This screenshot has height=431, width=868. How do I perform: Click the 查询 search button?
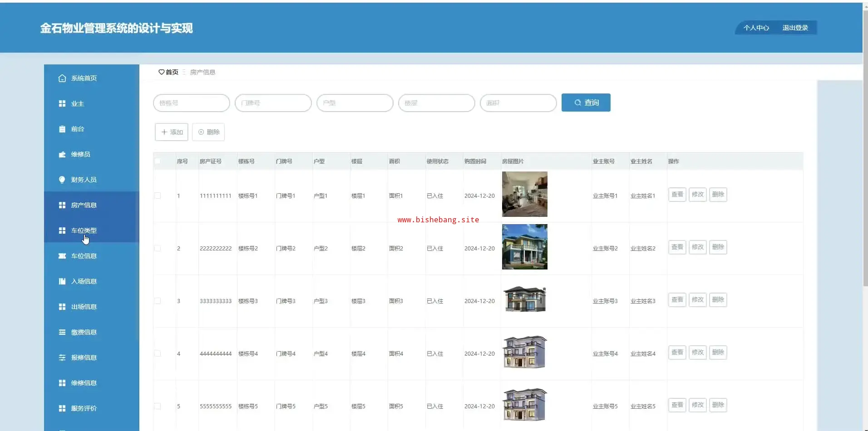coord(586,103)
